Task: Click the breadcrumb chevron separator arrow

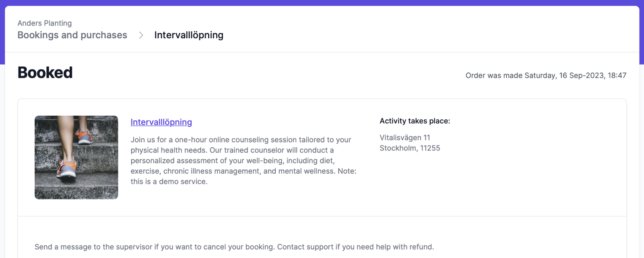Action: pyautogui.click(x=141, y=35)
